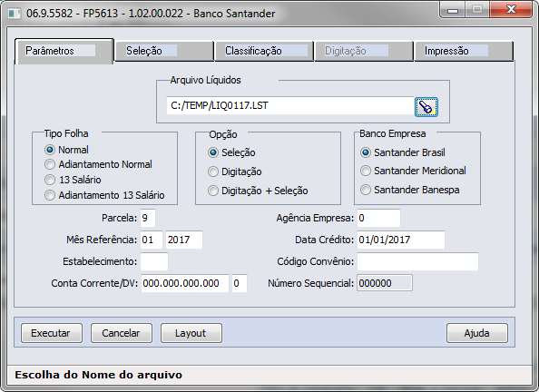Click the Número Sequencial field

pos(385,283)
